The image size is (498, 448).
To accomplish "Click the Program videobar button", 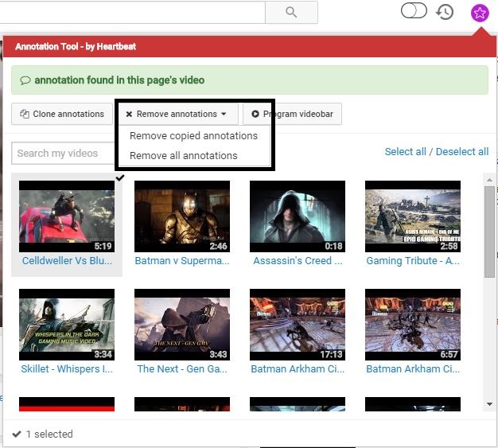I will pos(293,114).
